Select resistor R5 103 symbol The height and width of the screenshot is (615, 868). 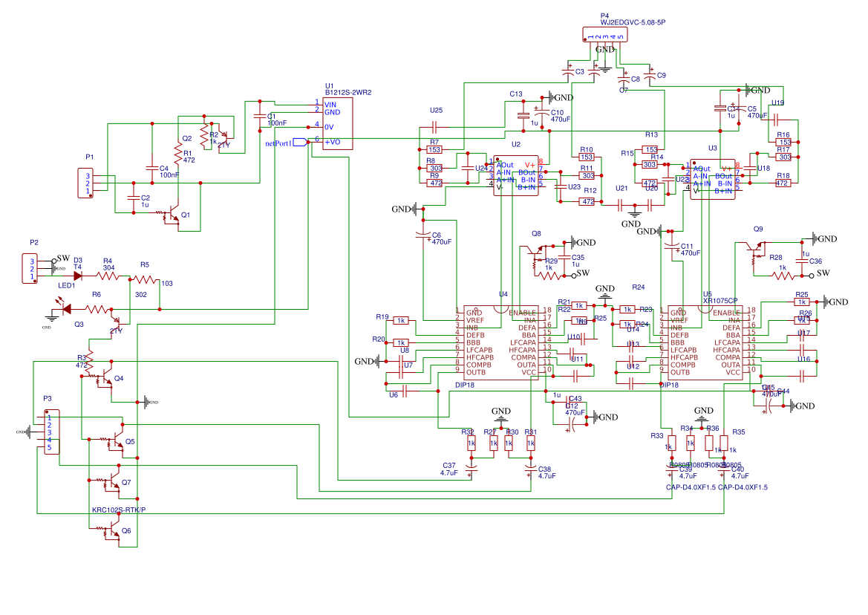pyautogui.click(x=145, y=279)
